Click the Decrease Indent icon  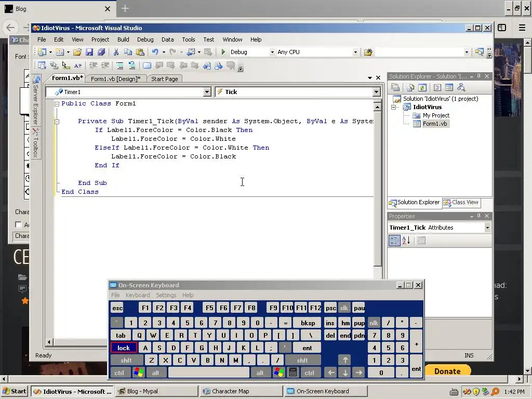click(93, 65)
